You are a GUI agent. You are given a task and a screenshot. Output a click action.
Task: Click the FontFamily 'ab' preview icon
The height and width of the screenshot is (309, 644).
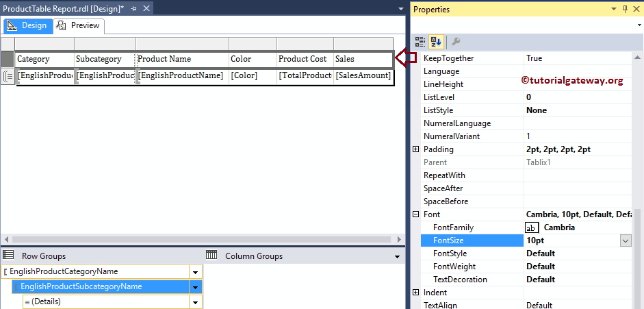pos(532,227)
